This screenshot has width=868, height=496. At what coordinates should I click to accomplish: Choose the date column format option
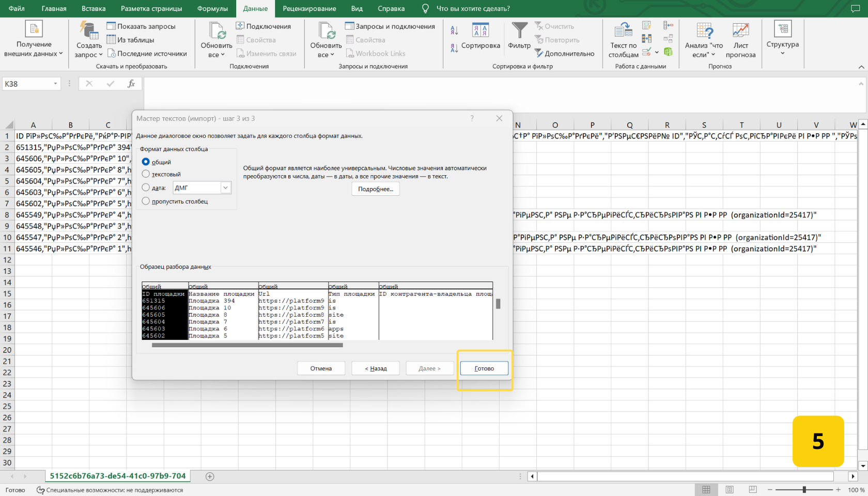(x=146, y=188)
